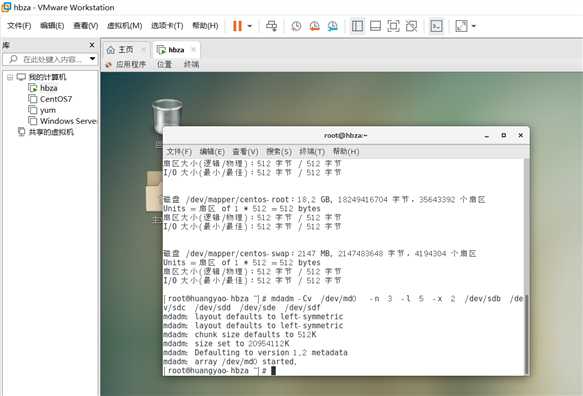Open the power options dropdown arrow
The height and width of the screenshot is (396, 583).
click(x=250, y=26)
